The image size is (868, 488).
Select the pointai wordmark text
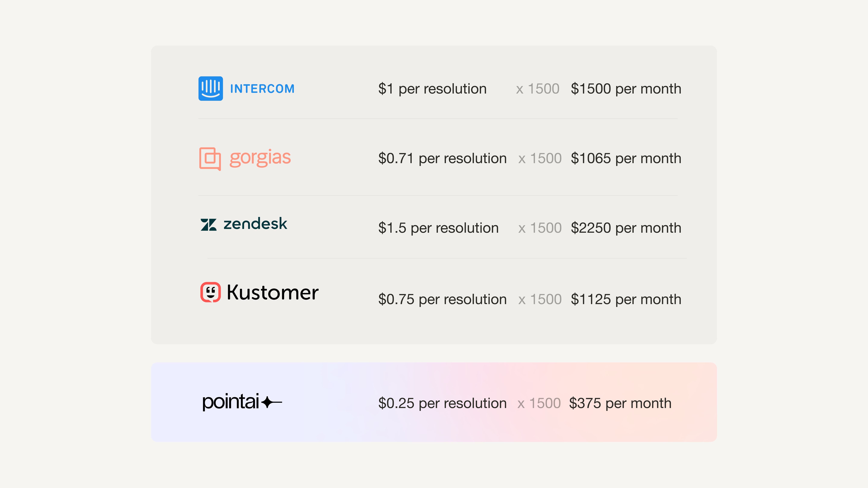pyautogui.click(x=230, y=402)
